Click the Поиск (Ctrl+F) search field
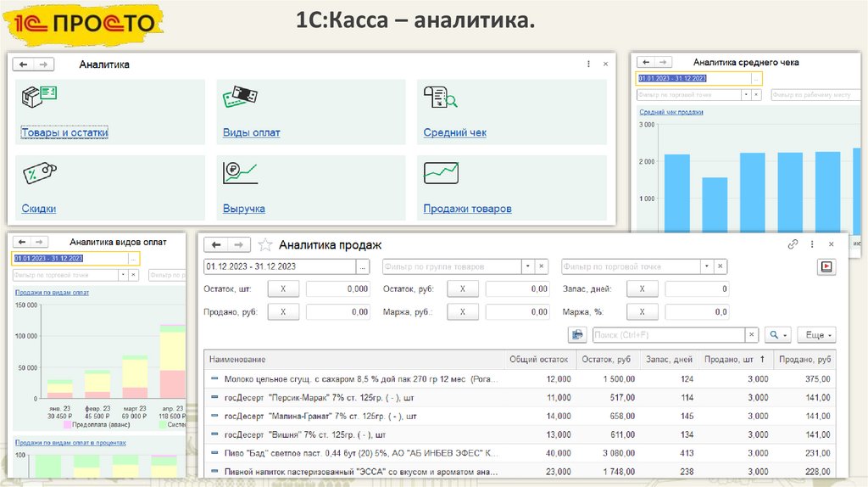 coord(669,334)
